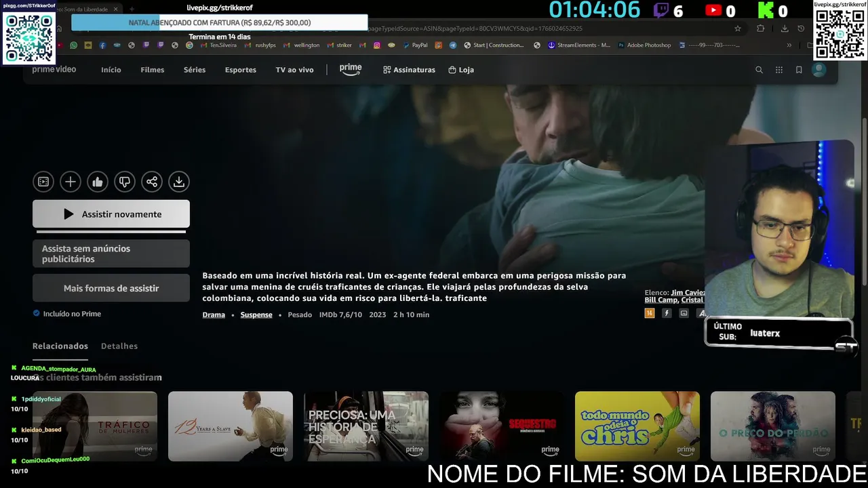Select the Relacionados tab
Image resolution: width=868 pixels, height=488 pixels.
point(60,346)
